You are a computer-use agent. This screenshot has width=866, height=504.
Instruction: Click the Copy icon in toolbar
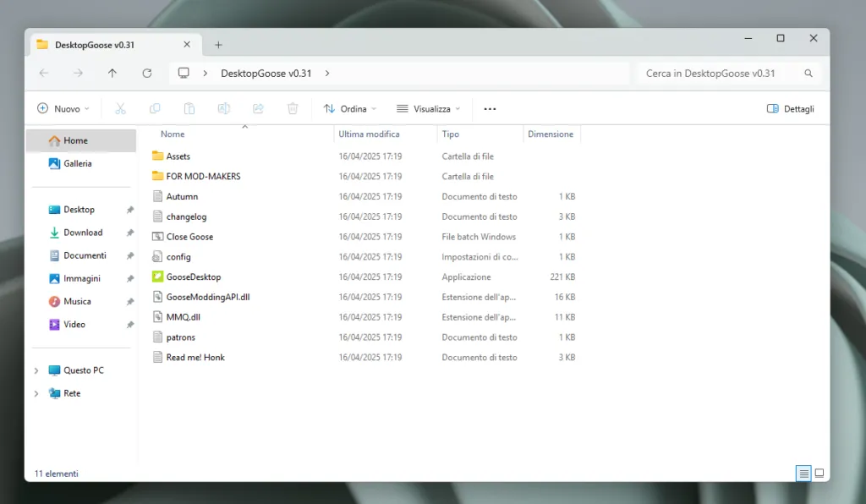(155, 109)
